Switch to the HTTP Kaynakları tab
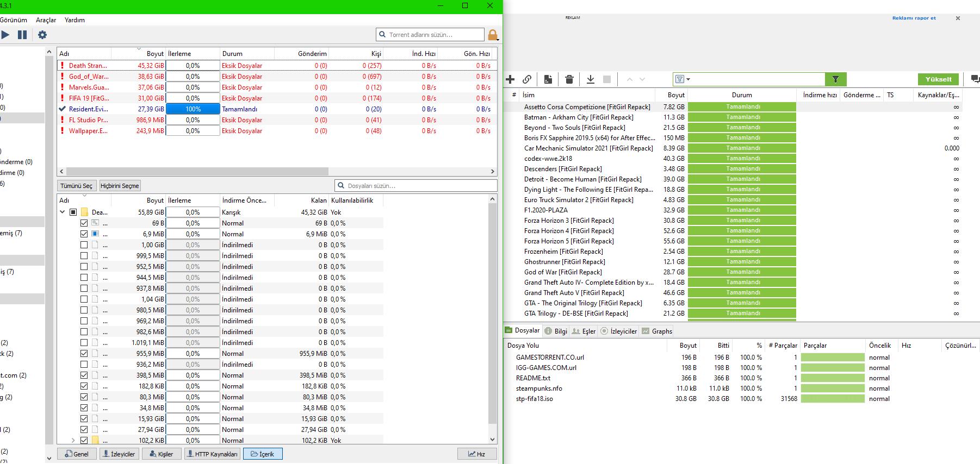Image resolution: width=980 pixels, height=464 pixels. coord(212,454)
